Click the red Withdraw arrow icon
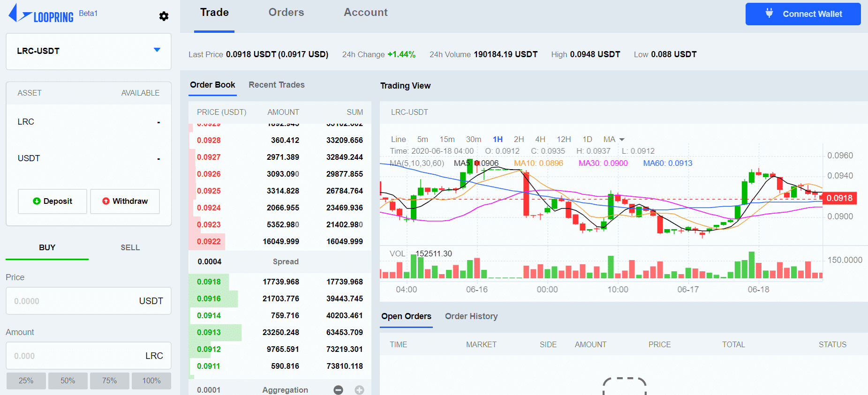Screen dimensions: 868x395 [x=106, y=201]
